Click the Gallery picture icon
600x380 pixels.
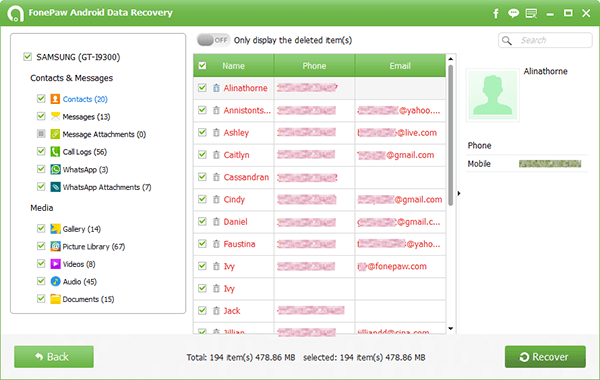[x=55, y=229]
